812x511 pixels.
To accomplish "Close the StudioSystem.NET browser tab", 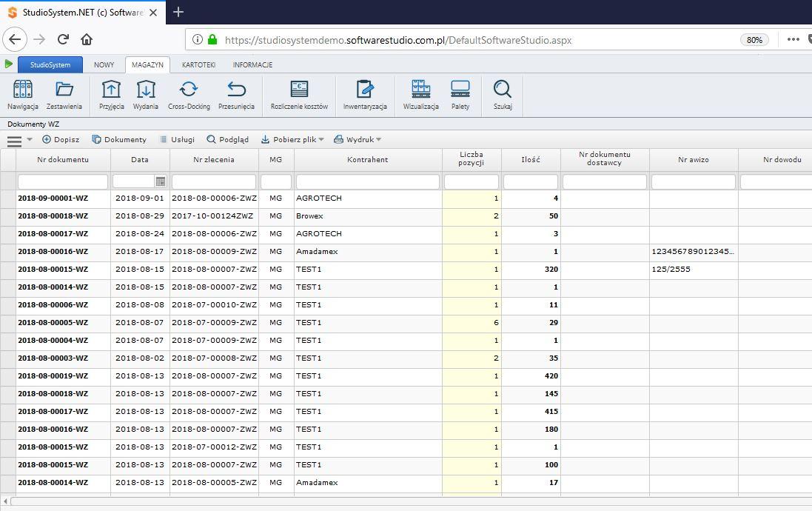I will pyautogui.click(x=153, y=13).
